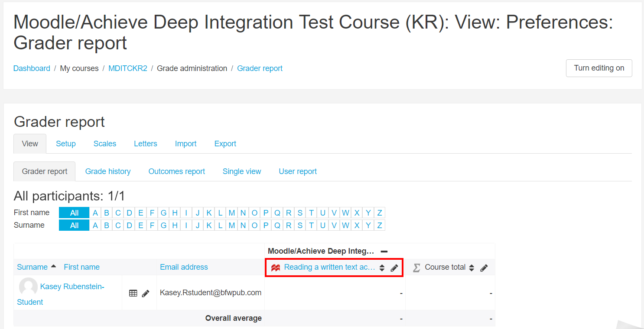Open the Scales tab
This screenshot has height=329, width=644.
pos(105,144)
